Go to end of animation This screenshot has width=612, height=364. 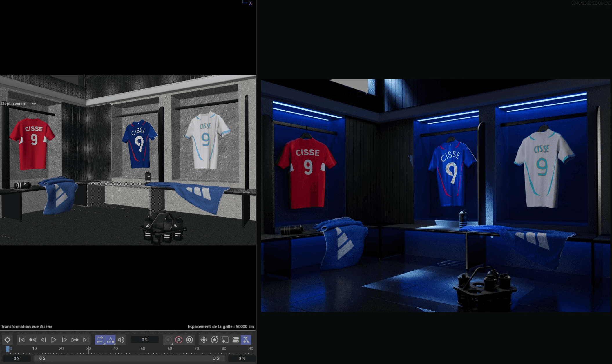pos(86,340)
